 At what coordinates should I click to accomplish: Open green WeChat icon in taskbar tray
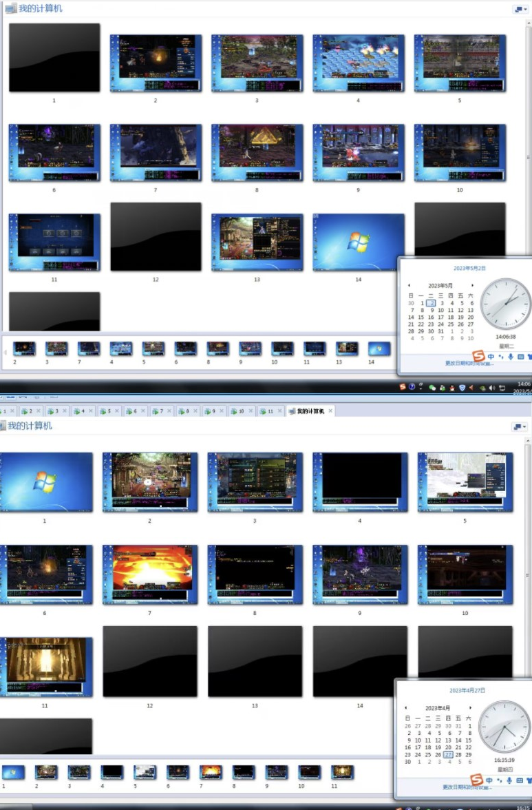432,387
